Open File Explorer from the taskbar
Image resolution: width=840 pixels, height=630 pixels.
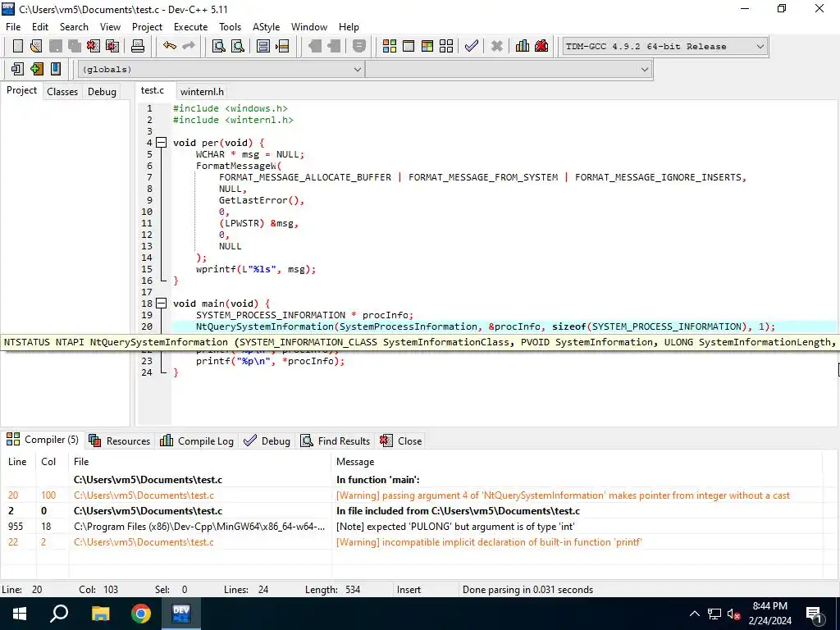point(100,614)
